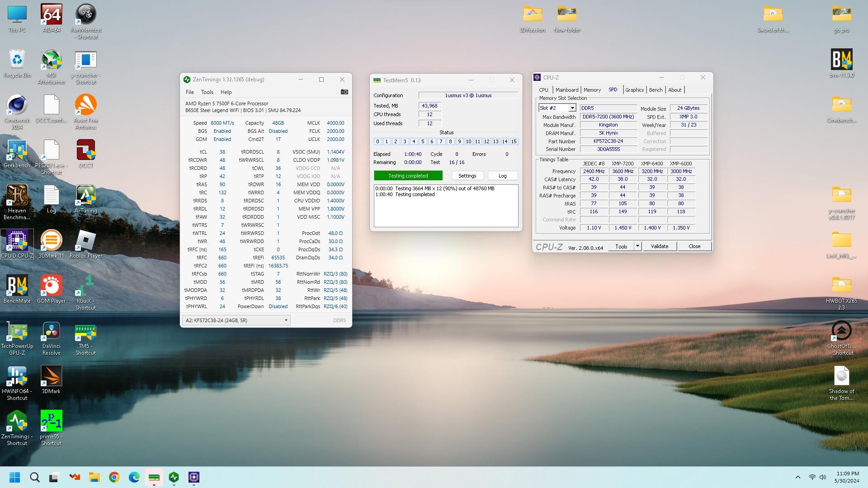Click the green Testing completed status bar
868x488 pixels.
pos(408,176)
